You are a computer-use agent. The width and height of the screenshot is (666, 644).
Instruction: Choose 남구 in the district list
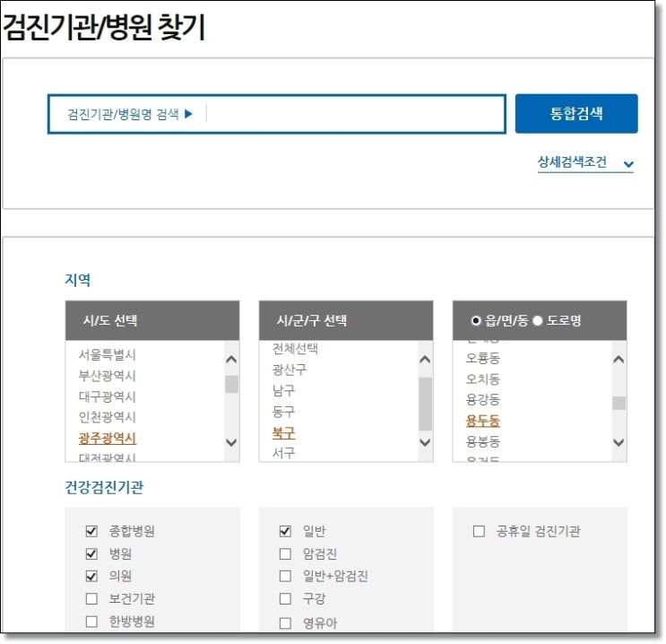(x=283, y=390)
